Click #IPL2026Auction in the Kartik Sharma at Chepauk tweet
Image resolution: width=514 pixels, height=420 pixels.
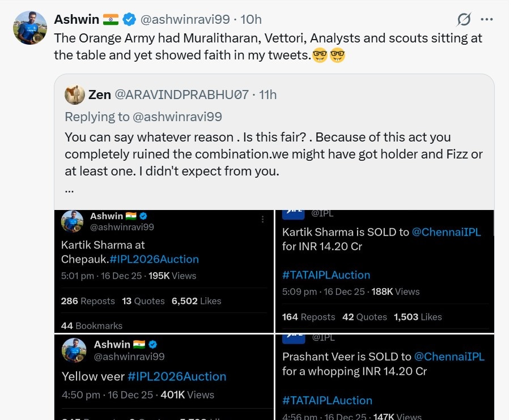[153, 259]
